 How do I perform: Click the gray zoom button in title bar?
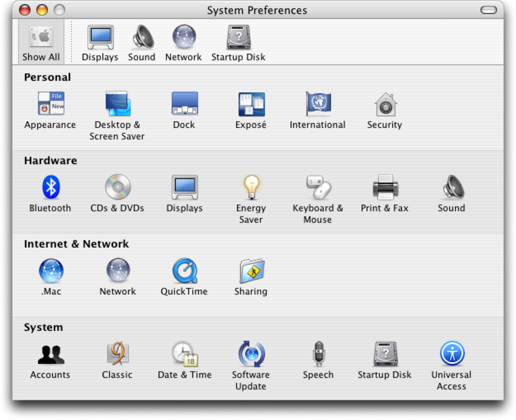(59, 10)
